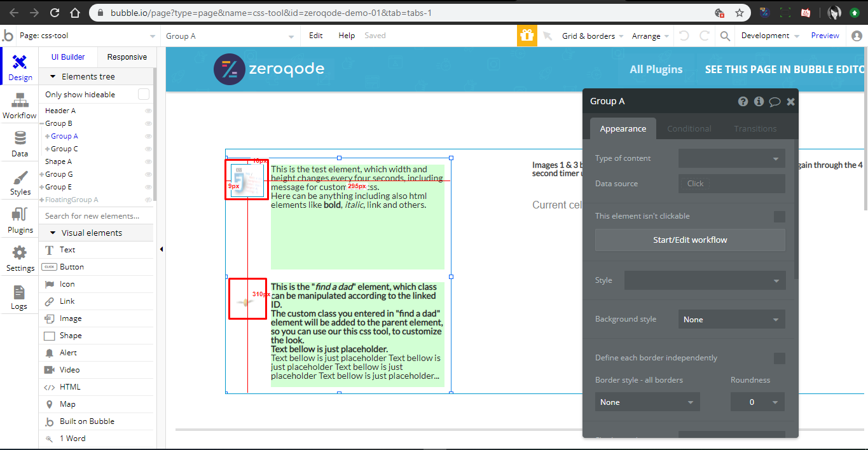Click the Data source input field
868x450 pixels.
click(x=732, y=183)
